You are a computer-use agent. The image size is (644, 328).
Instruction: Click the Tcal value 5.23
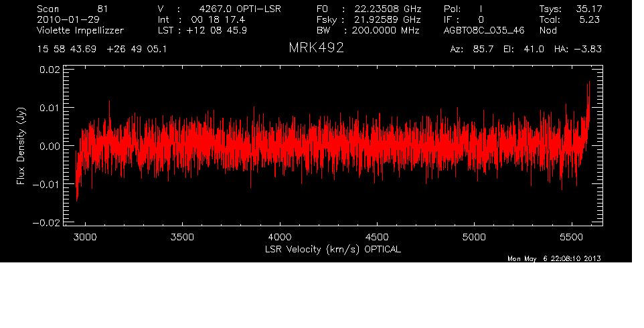[589, 19]
